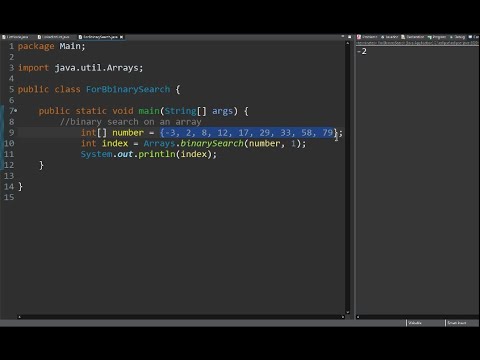This screenshot has height=360, width=480.
Task: Click line number 13 in the gutter
Action: (x=9, y=176)
